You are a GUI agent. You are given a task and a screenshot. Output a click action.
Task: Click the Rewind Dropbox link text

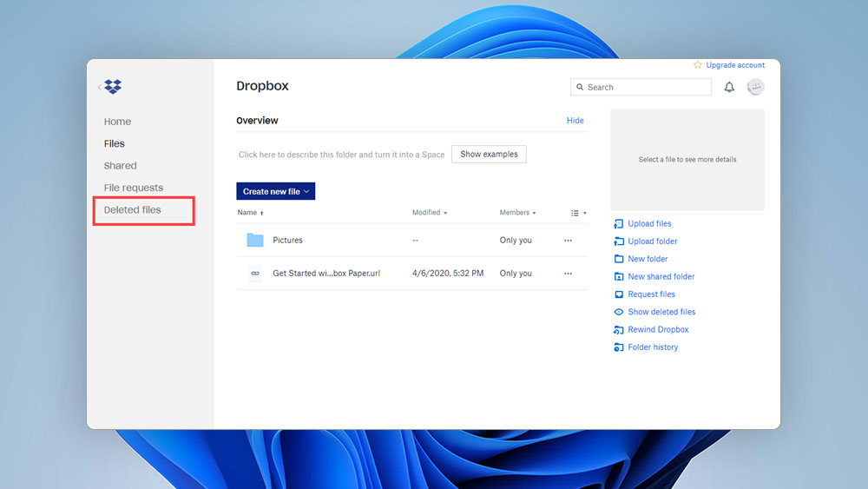pyautogui.click(x=658, y=329)
